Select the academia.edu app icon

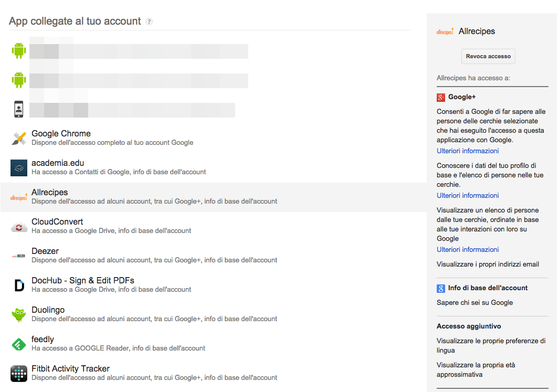19,167
